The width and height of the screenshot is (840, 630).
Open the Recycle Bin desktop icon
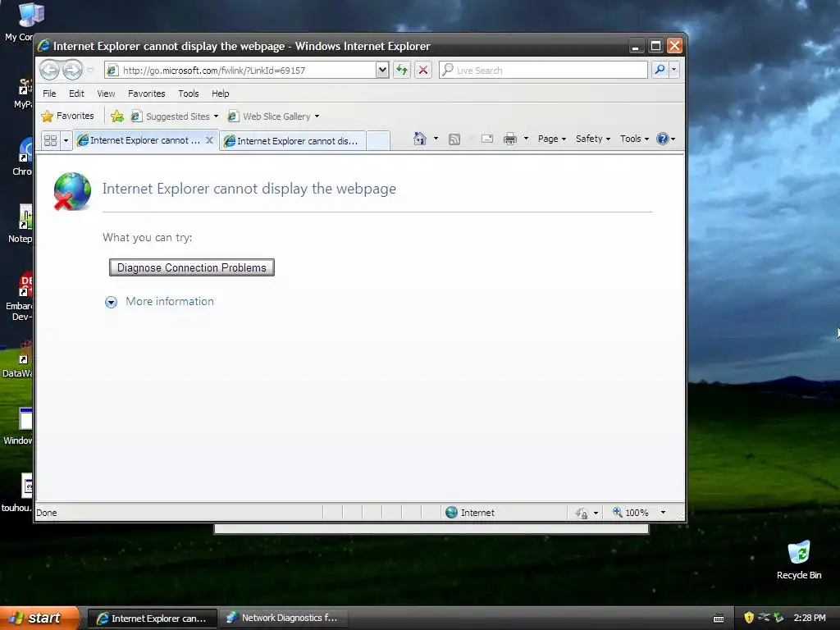click(x=799, y=559)
